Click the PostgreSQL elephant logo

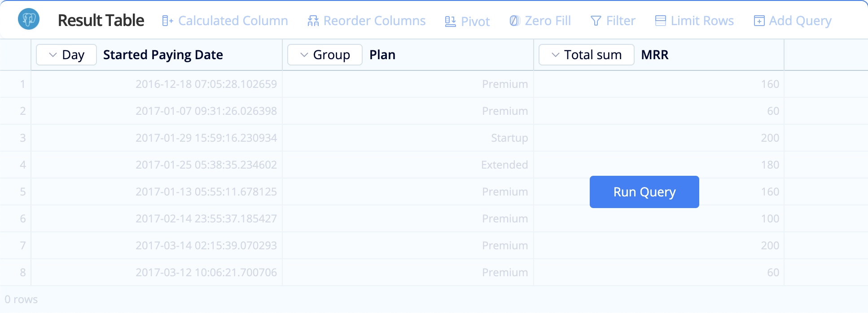click(x=28, y=19)
